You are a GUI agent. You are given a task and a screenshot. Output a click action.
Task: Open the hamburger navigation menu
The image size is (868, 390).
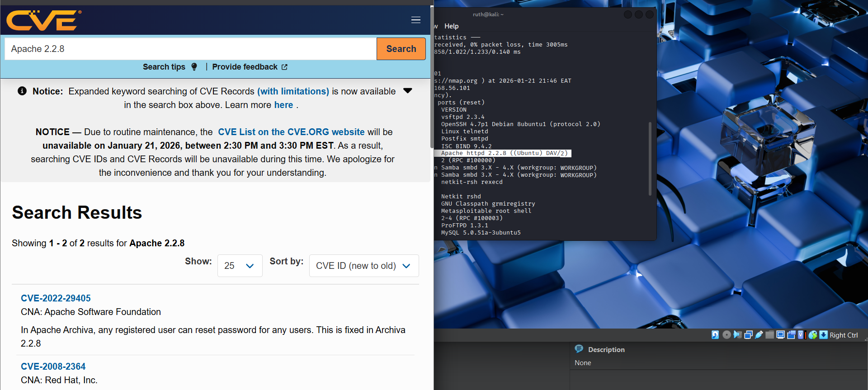(x=416, y=20)
